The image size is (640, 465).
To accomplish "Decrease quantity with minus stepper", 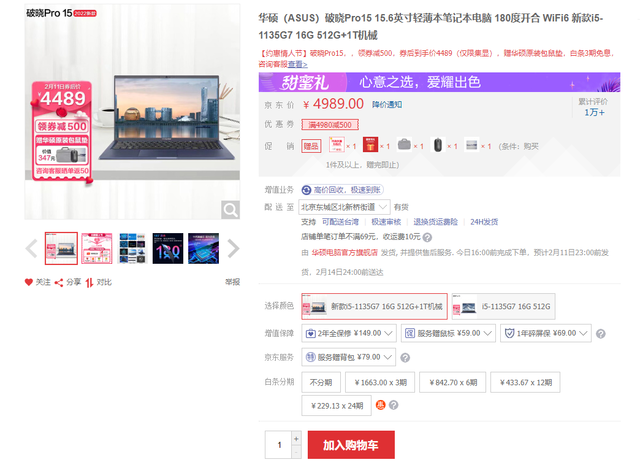I will pos(296,452).
